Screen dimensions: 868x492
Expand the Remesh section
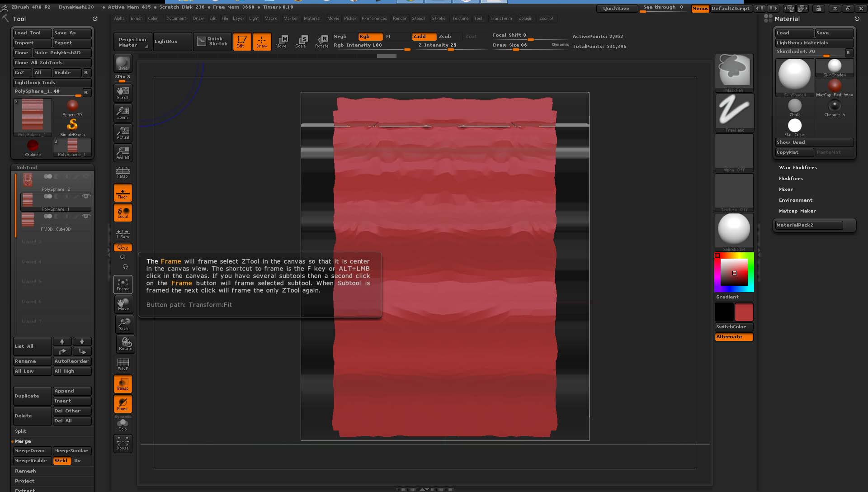pos(25,471)
